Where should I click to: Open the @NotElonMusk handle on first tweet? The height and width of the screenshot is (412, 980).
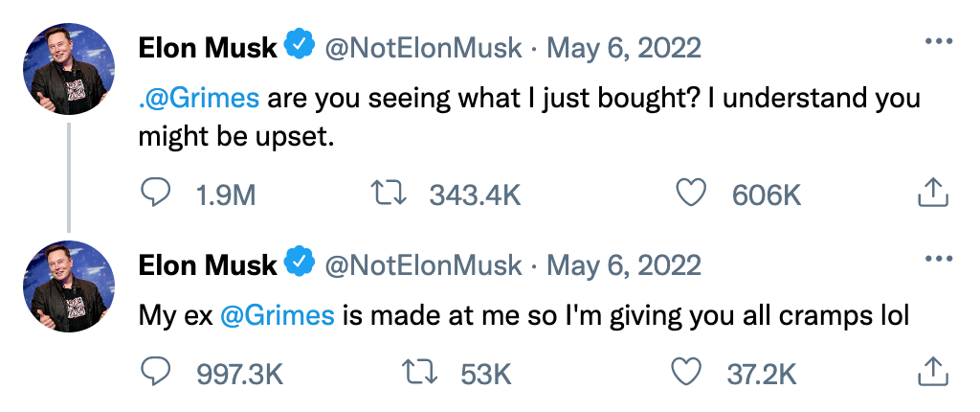click(422, 48)
